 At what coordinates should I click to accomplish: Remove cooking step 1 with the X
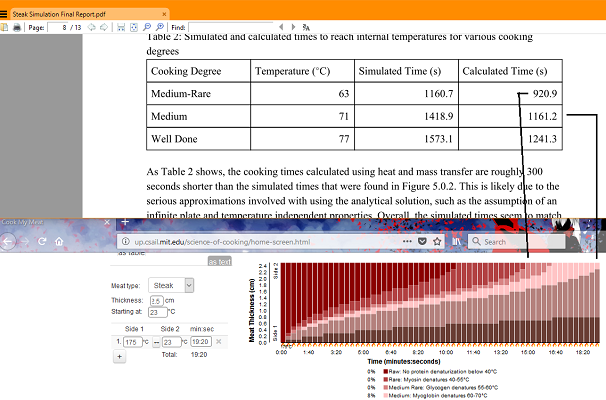tap(219, 342)
